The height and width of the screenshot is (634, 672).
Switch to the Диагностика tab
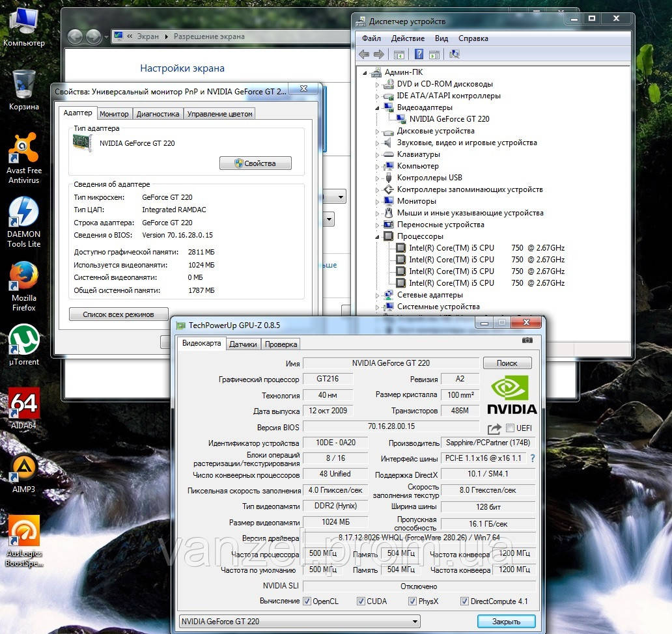pyautogui.click(x=158, y=114)
